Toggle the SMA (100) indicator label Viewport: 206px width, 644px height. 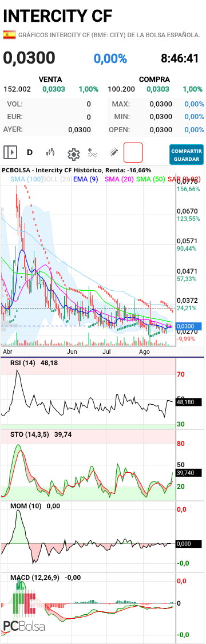pos(26,179)
